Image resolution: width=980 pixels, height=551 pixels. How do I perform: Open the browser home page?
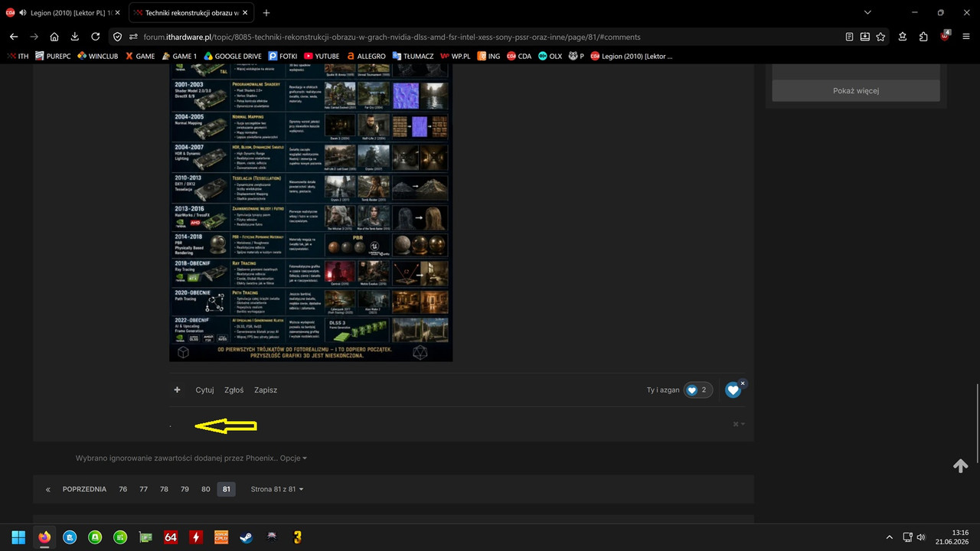(x=54, y=37)
